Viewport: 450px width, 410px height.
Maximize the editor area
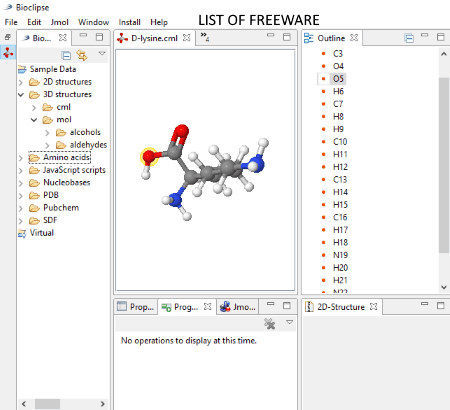tap(286, 37)
